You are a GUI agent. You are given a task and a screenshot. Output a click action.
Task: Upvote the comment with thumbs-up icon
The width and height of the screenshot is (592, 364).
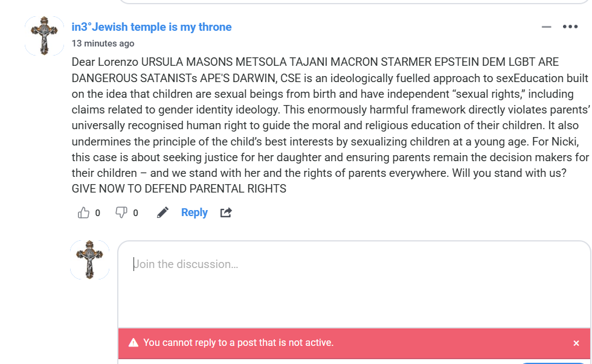tap(84, 212)
